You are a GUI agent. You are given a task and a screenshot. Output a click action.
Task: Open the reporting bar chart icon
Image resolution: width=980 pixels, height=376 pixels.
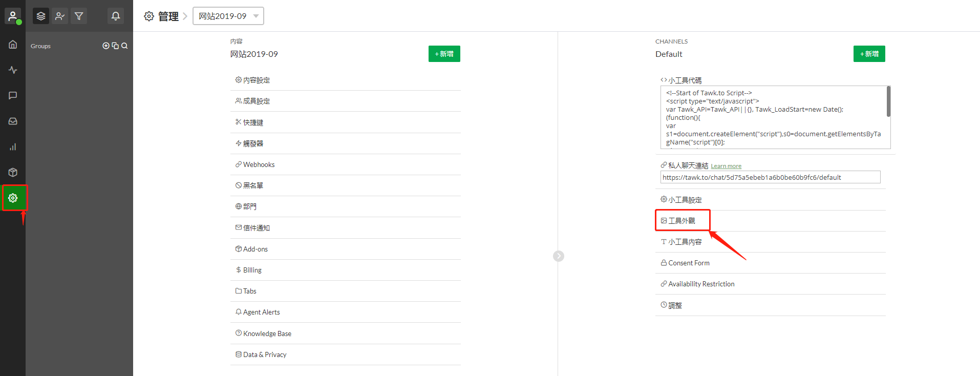point(13,147)
